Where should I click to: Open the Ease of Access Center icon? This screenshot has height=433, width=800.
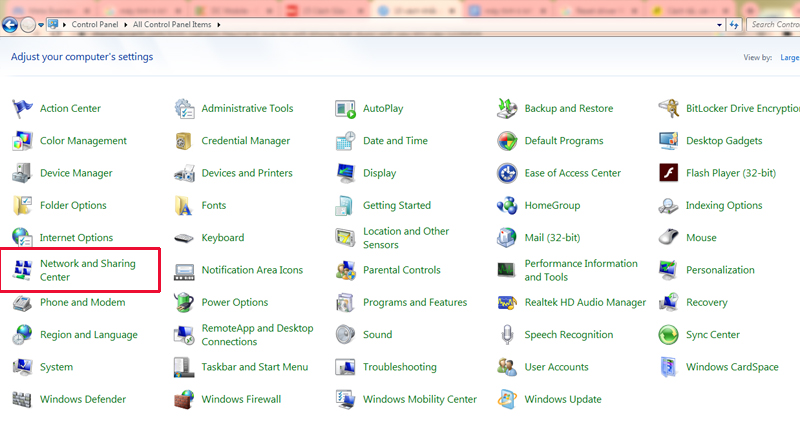point(507,173)
